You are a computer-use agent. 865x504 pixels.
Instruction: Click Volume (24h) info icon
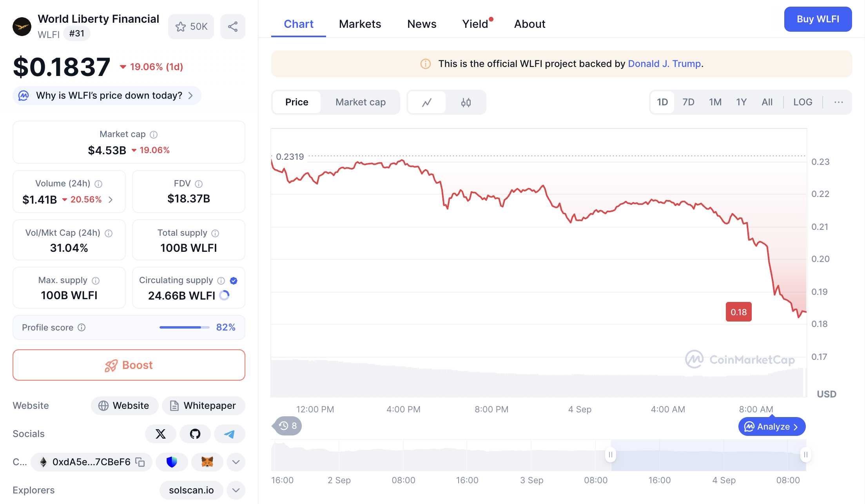click(x=99, y=184)
